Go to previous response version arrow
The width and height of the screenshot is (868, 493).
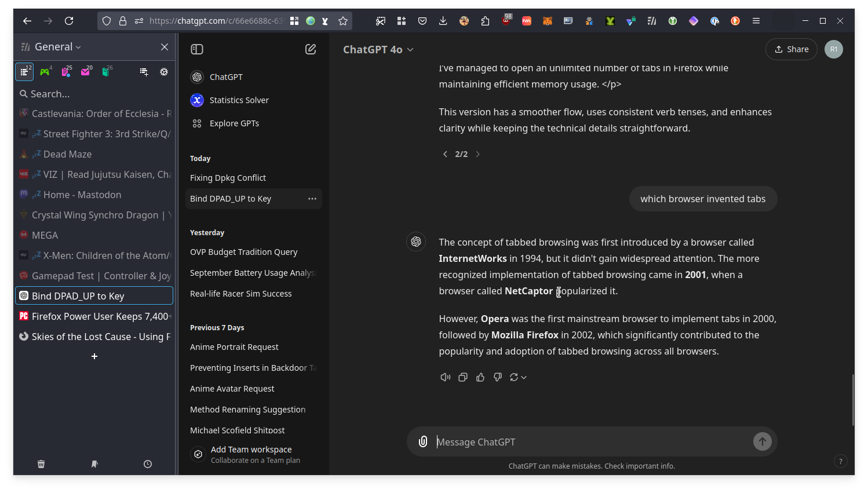click(445, 154)
